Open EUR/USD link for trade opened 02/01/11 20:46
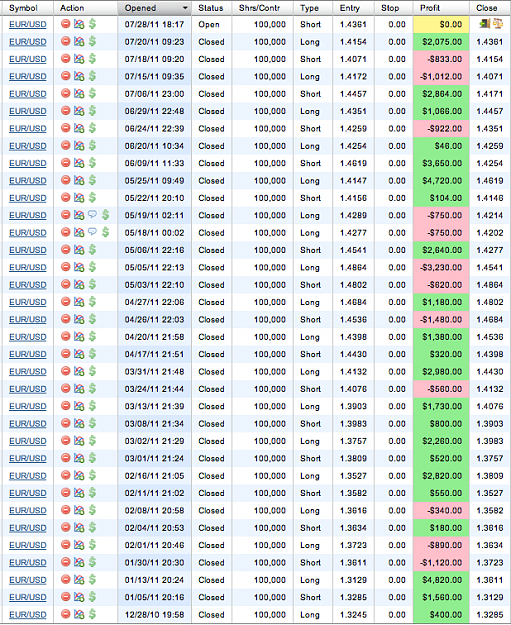Viewport: 511px width, 625px height. click(28, 545)
